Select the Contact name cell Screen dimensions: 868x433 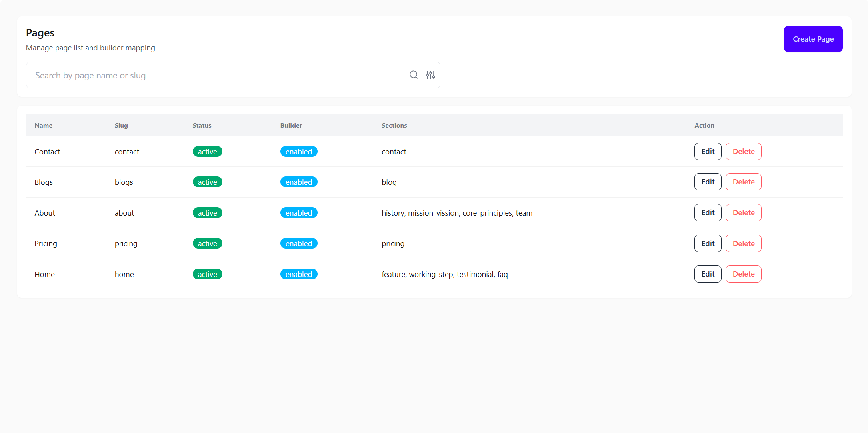pyautogui.click(x=47, y=152)
